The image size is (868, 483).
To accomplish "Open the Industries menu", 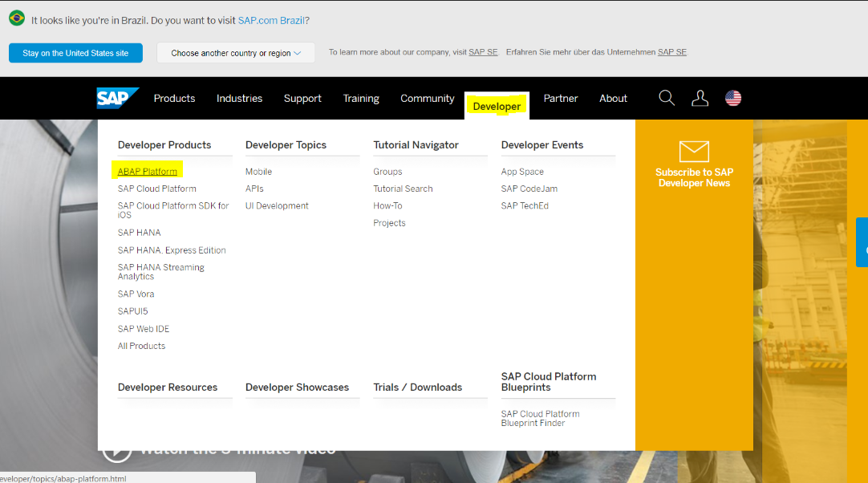I will [x=239, y=98].
